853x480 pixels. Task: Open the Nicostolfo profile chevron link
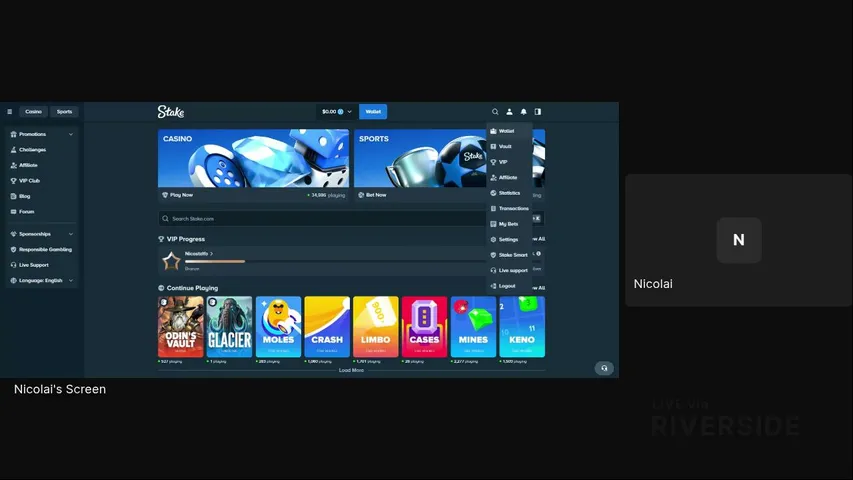(x=199, y=254)
